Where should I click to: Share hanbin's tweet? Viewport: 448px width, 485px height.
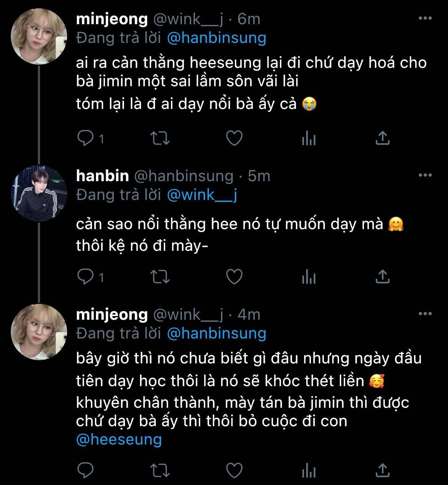coord(382,277)
